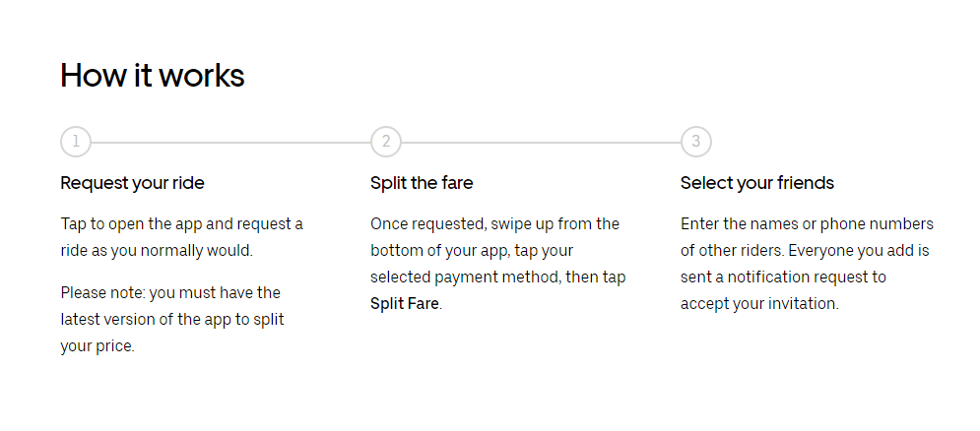This screenshot has width=980, height=431.
Task: Click the progress line between steps 2 and 3
Action: [541, 143]
